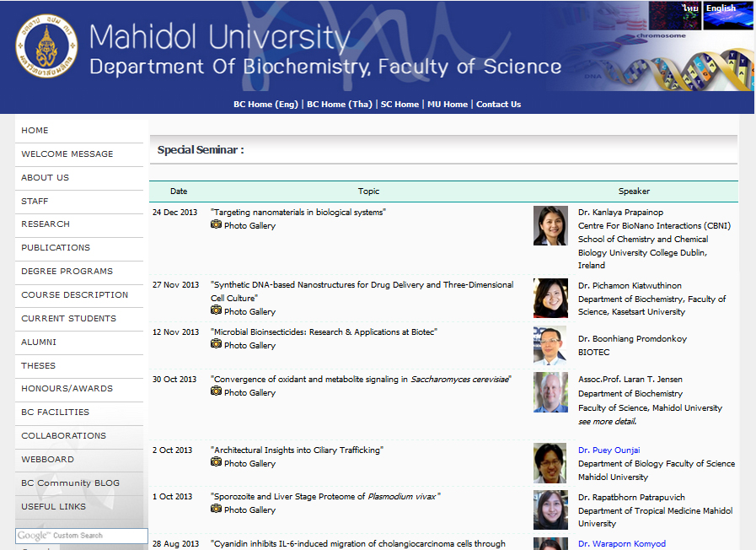The height and width of the screenshot is (550, 756).
Task: Click camera icon for Microbial Bioinsecticides seminar
Action: pos(216,344)
